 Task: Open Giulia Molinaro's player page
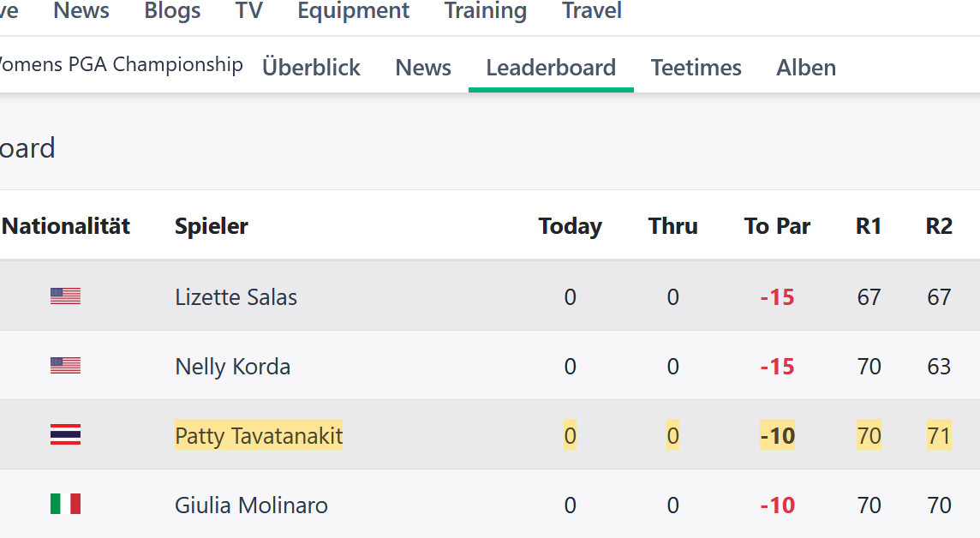(x=251, y=505)
